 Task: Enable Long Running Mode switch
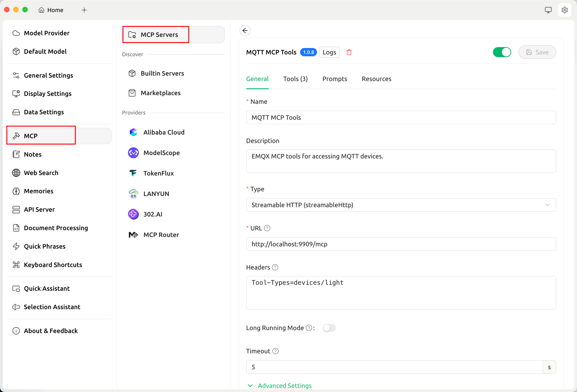coord(329,328)
